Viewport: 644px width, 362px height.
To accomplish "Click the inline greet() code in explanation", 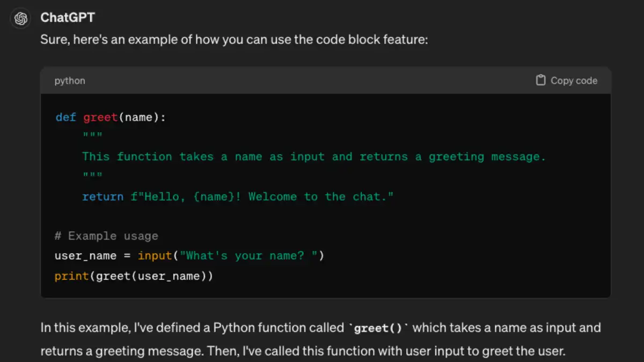I will [378, 328].
